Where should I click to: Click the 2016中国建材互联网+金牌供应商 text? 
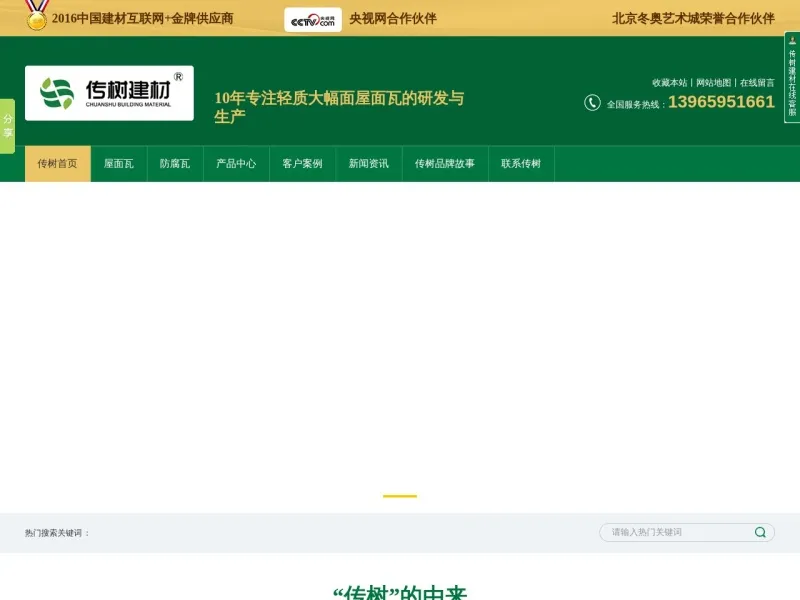(x=142, y=19)
